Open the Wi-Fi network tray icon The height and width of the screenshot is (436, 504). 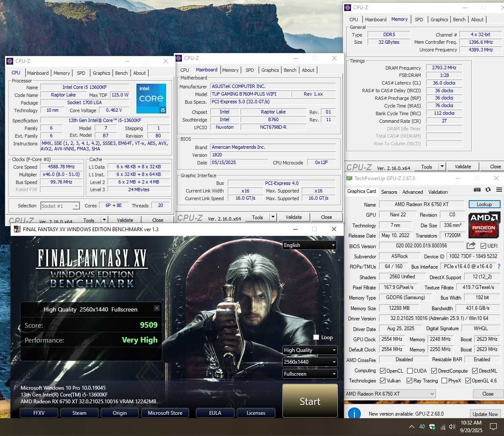(443, 427)
